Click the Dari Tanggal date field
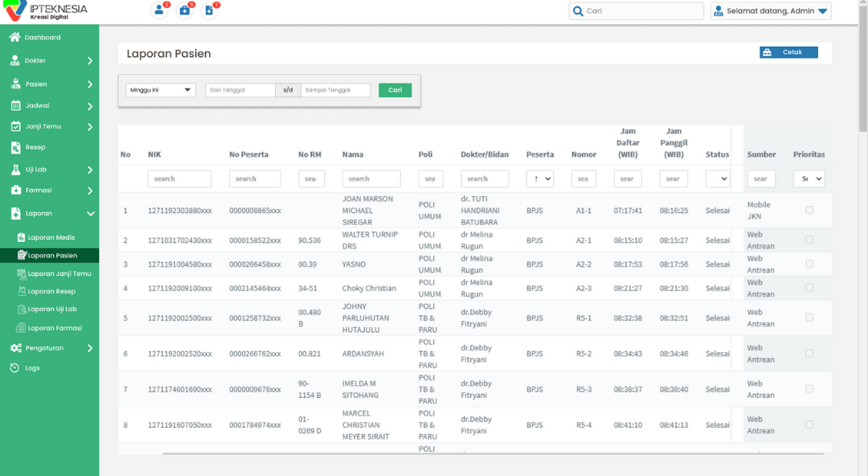The width and height of the screenshot is (868, 476). tap(240, 90)
